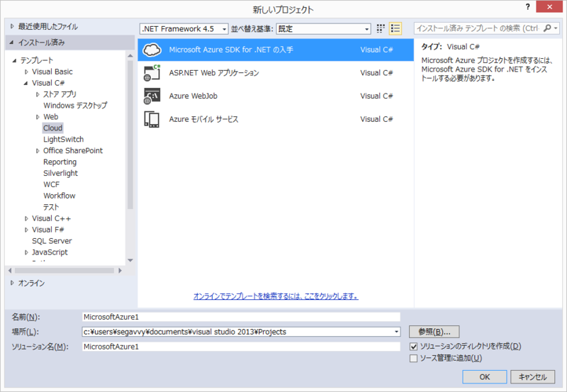The image size is (567, 392).
Task: Toggle the create solution directory checkbox
Action: tap(414, 347)
